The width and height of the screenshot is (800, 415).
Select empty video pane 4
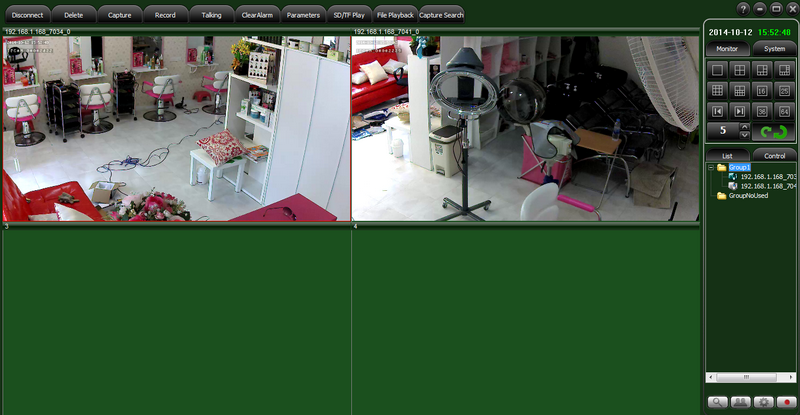pos(525,322)
